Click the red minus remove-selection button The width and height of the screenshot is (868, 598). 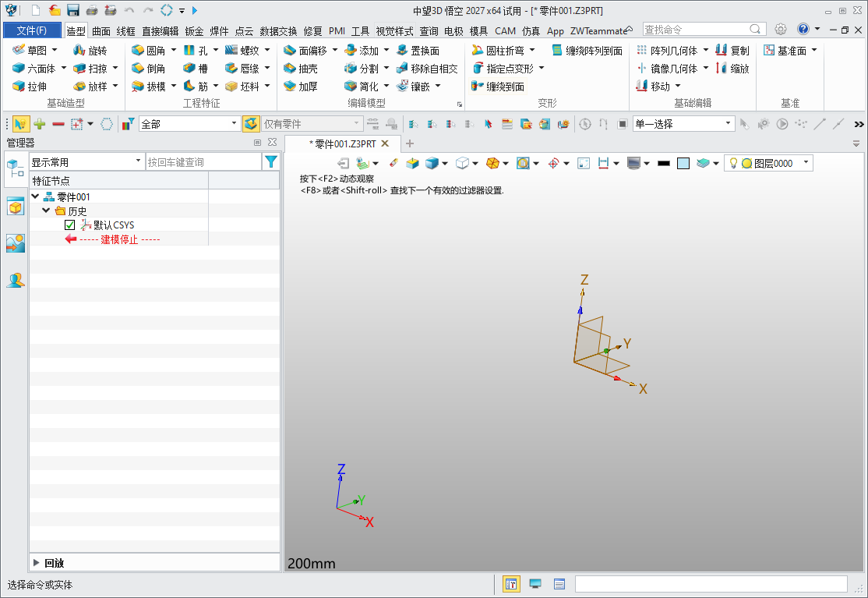tap(58, 124)
